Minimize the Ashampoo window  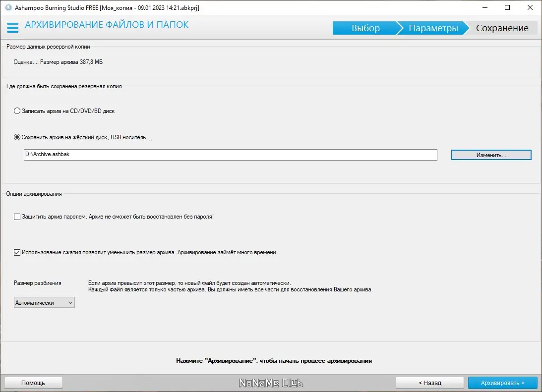point(485,7)
